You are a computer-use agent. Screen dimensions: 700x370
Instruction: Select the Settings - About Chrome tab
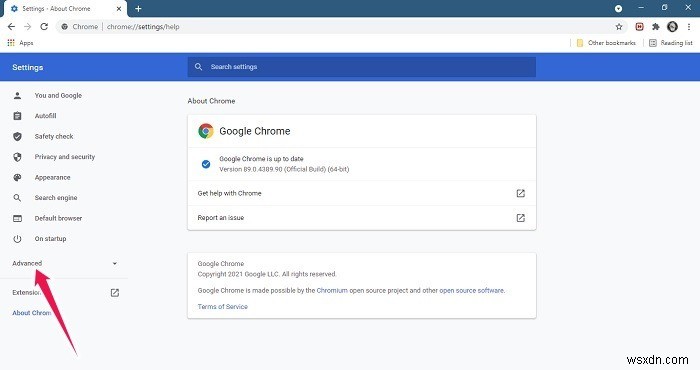tap(65, 8)
